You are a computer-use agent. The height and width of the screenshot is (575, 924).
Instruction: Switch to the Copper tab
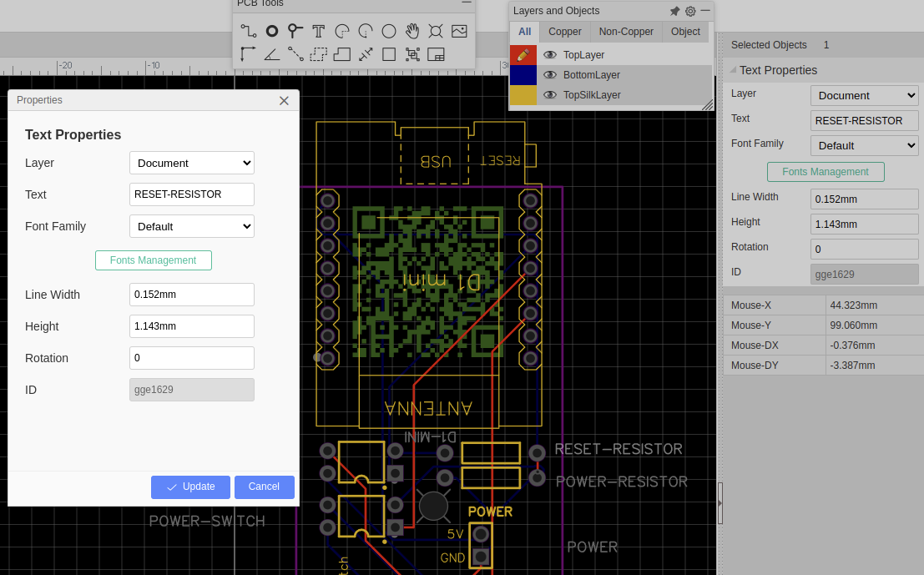(564, 32)
